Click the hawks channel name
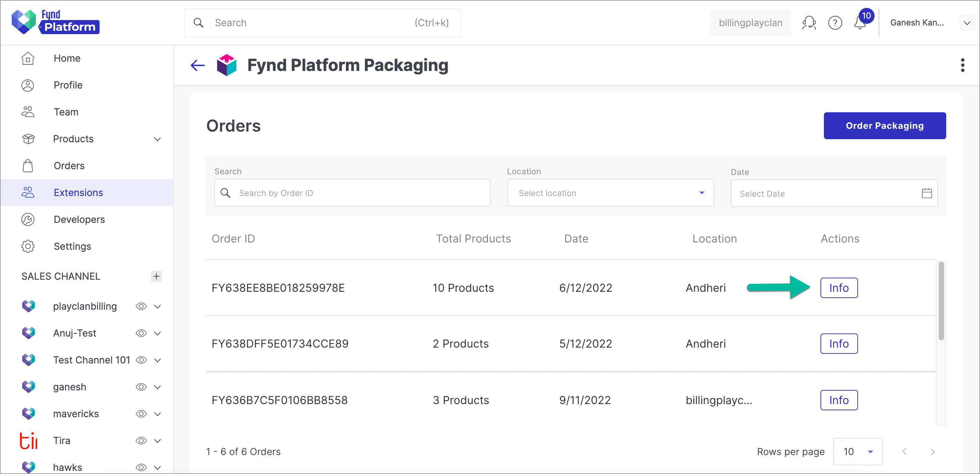This screenshot has height=474, width=980. click(x=67, y=467)
